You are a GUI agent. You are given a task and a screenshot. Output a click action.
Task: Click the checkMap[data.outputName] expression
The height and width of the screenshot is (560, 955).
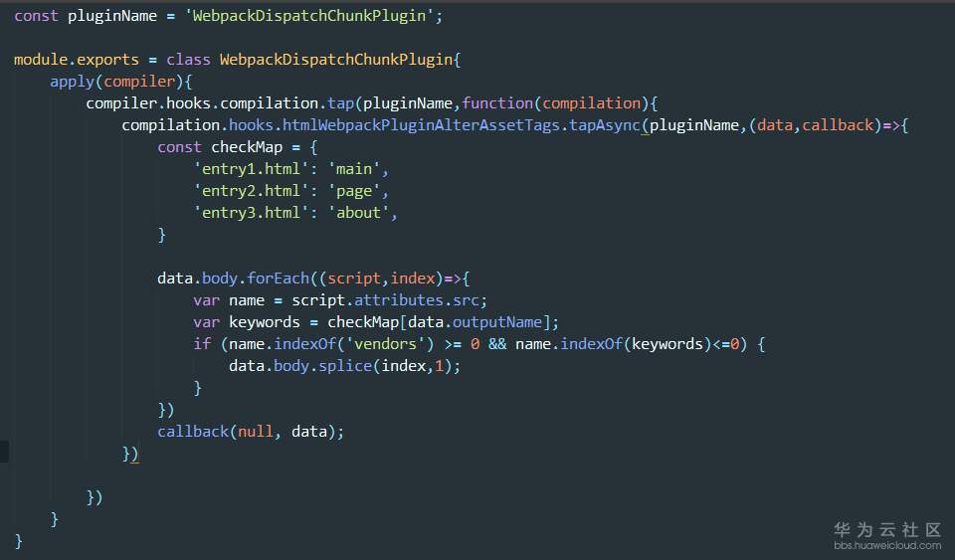click(x=439, y=322)
